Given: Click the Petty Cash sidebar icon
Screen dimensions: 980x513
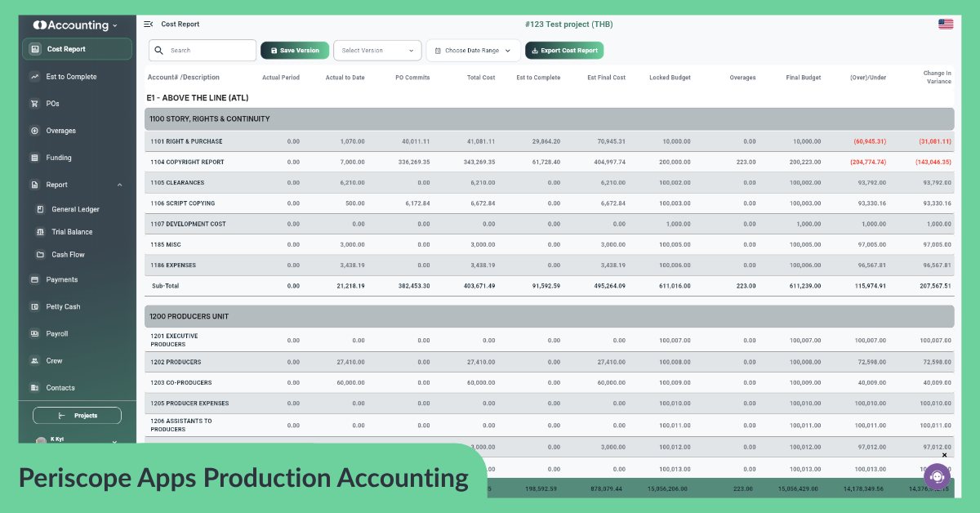Looking at the screenshot, I should pos(34,307).
